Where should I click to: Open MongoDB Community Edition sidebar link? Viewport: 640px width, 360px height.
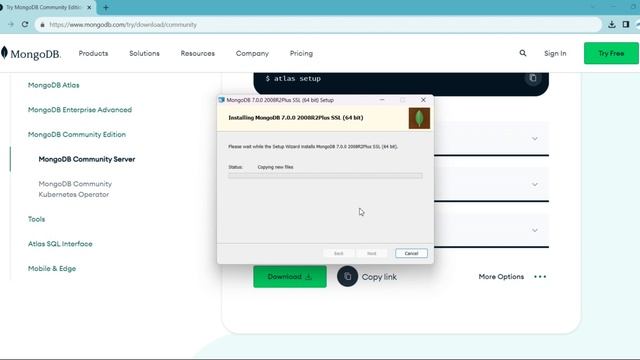(x=77, y=134)
